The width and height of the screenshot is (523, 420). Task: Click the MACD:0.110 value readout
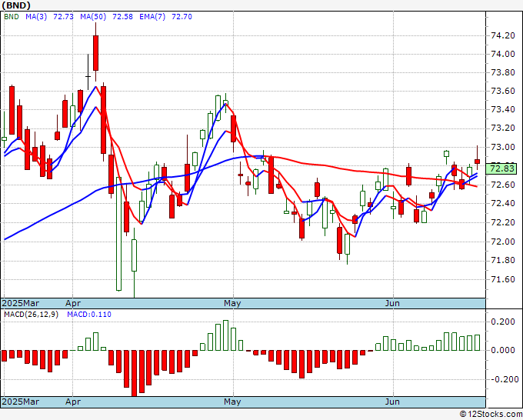click(89, 315)
